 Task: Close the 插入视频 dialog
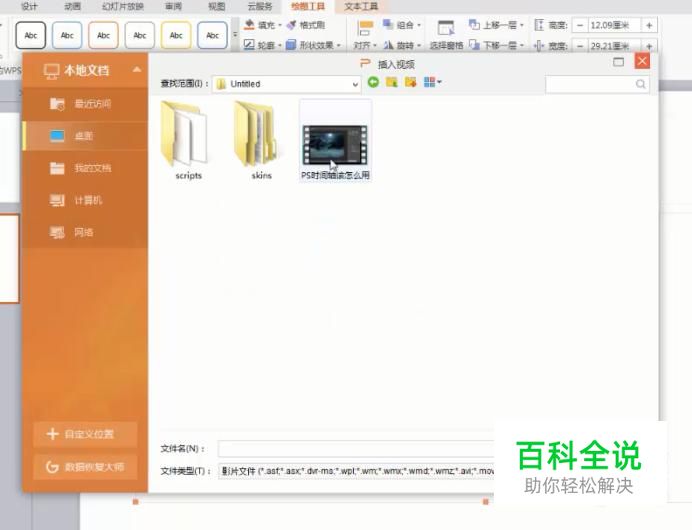tap(642, 61)
